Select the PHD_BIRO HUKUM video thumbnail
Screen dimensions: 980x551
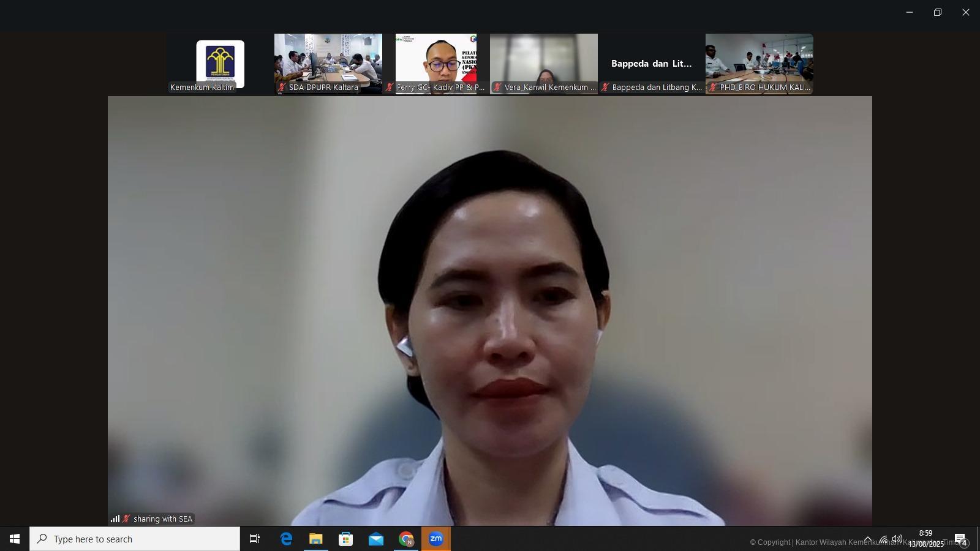[x=759, y=64]
